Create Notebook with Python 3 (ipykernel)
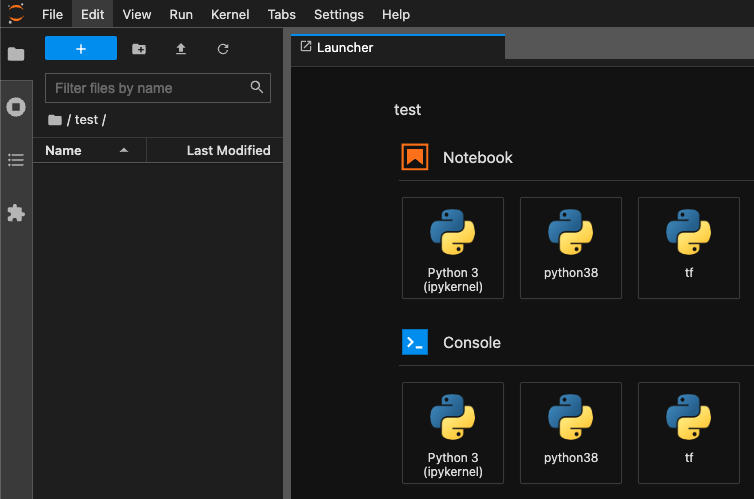The image size is (754, 499). coord(452,248)
